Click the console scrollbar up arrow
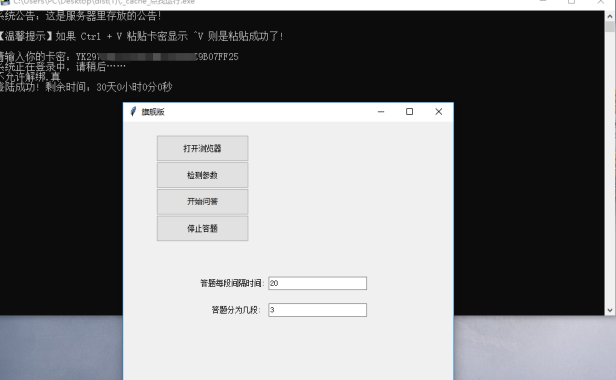Screen dimensions: 616x380 pos(610,16)
